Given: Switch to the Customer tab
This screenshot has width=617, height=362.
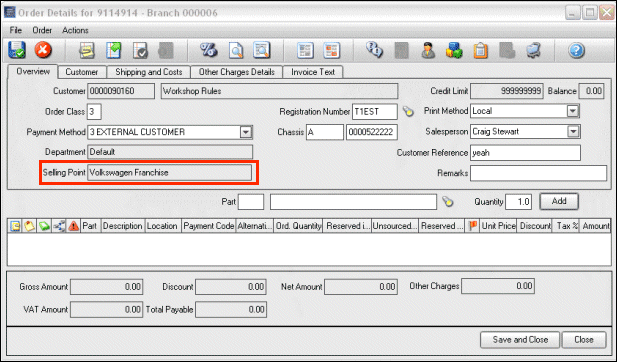Looking at the screenshot, I should (x=82, y=72).
